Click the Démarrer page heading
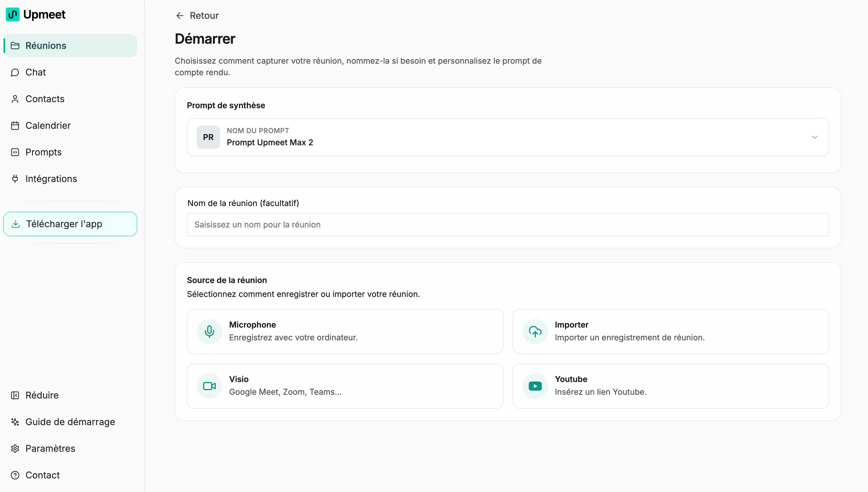The height and width of the screenshot is (492, 868). click(x=205, y=39)
